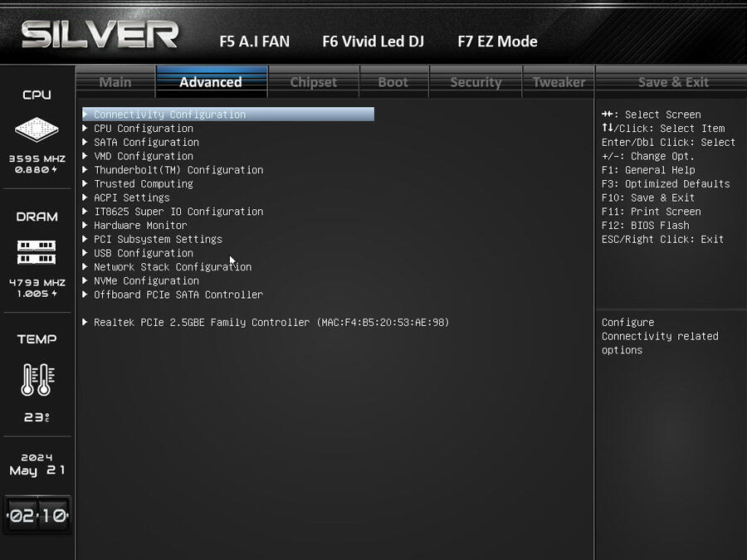
Task: Click the ESC/Right Click: Exit hint
Action: tap(662, 239)
